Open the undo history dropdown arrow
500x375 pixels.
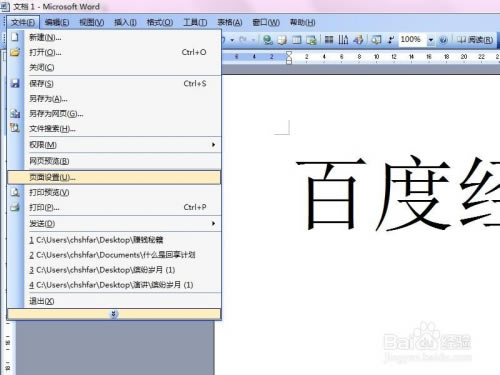232,40
